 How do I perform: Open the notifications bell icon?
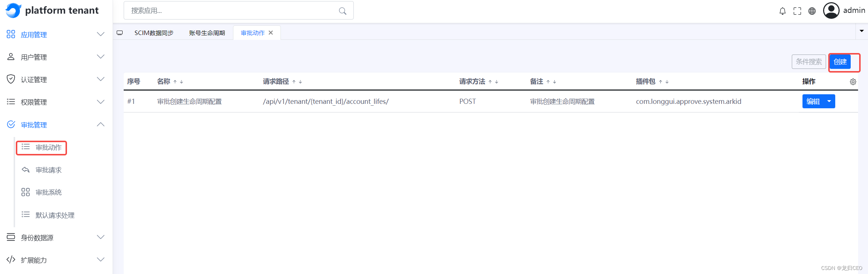point(782,11)
